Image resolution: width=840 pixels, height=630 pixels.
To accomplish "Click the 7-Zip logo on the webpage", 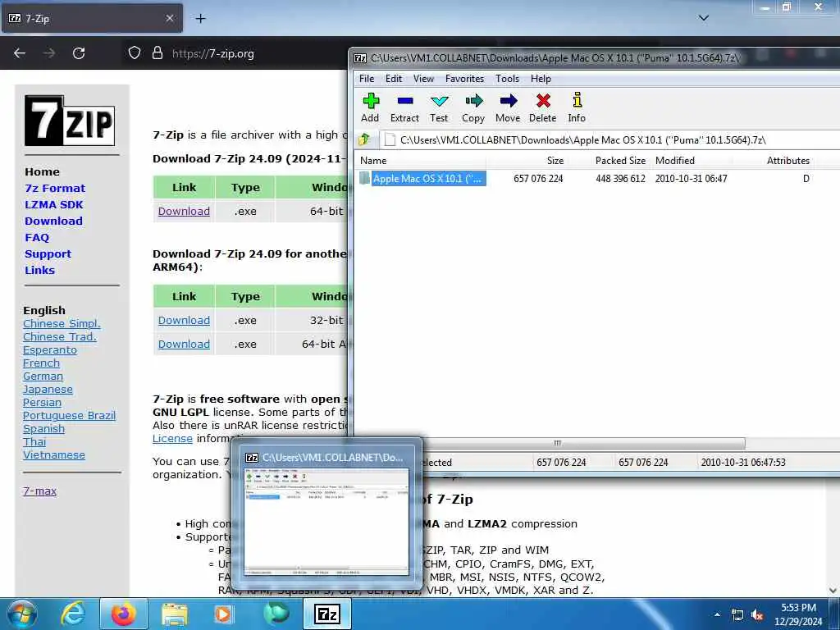I will click(x=70, y=121).
